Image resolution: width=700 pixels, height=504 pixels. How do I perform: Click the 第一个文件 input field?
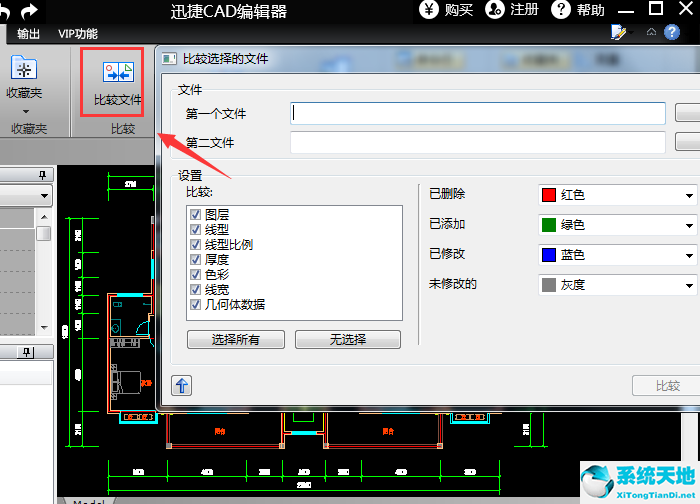coord(477,113)
